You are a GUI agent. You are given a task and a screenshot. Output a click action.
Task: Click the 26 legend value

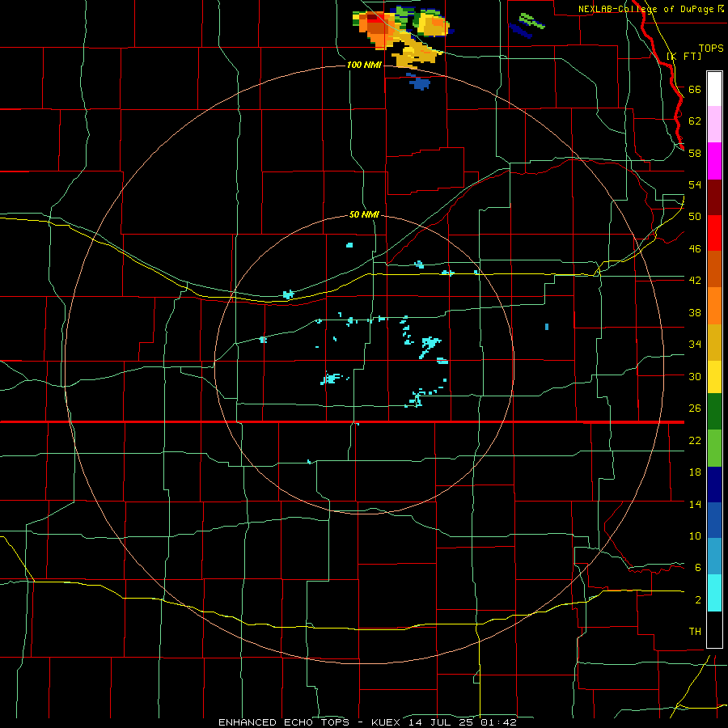click(x=695, y=408)
